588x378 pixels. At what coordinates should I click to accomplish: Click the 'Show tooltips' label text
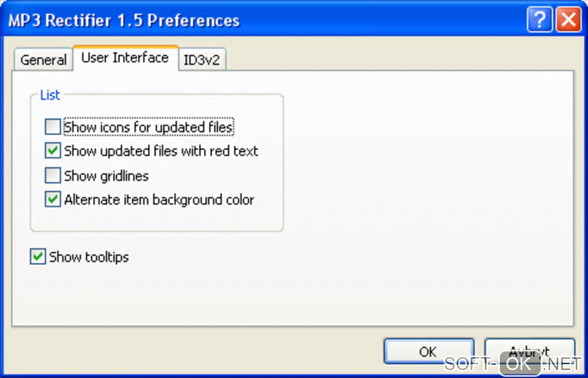[x=89, y=257]
